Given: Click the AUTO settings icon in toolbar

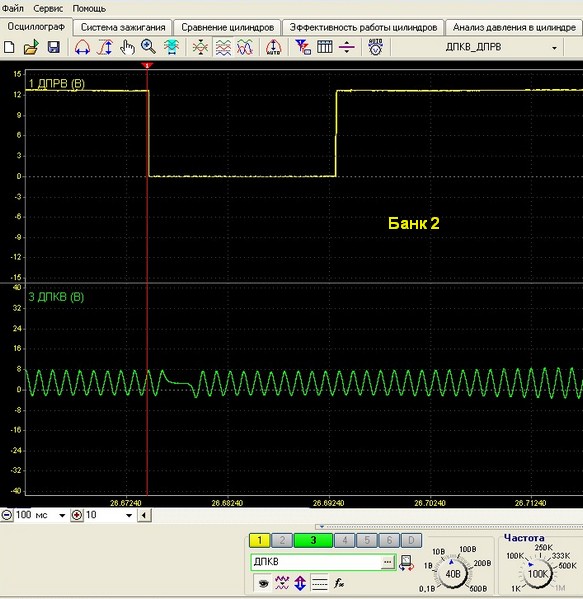Looking at the screenshot, I should (x=376, y=47).
